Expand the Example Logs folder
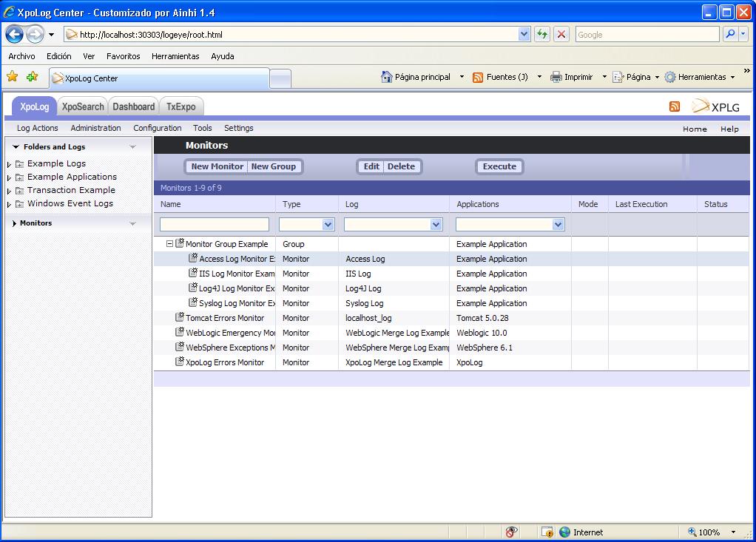The image size is (756, 542). coord(9,164)
